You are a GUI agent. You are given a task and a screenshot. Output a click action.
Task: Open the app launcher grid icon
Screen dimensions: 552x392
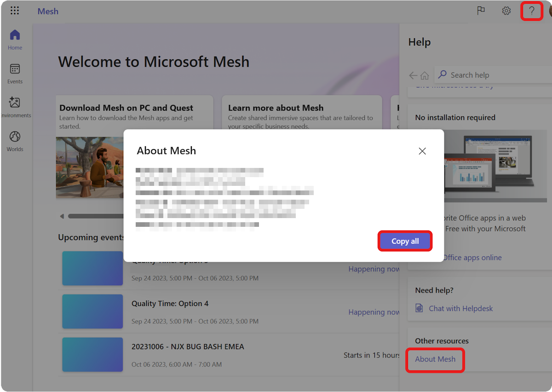pos(14,11)
